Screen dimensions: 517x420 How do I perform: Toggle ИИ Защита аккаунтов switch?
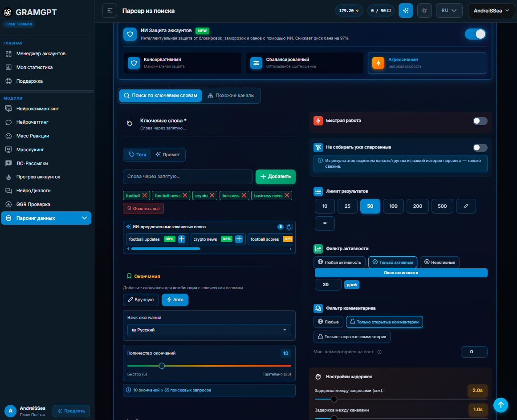(475, 34)
